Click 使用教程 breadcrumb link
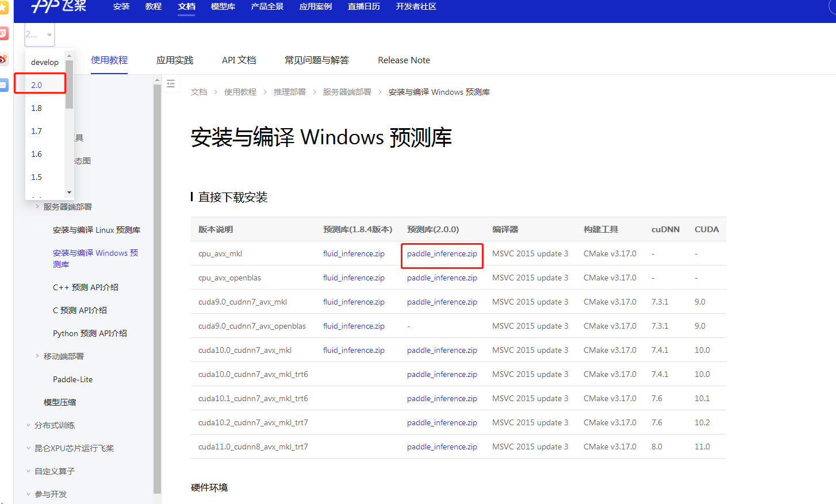Image resolution: width=836 pixels, height=504 pixels. point(240,92)
